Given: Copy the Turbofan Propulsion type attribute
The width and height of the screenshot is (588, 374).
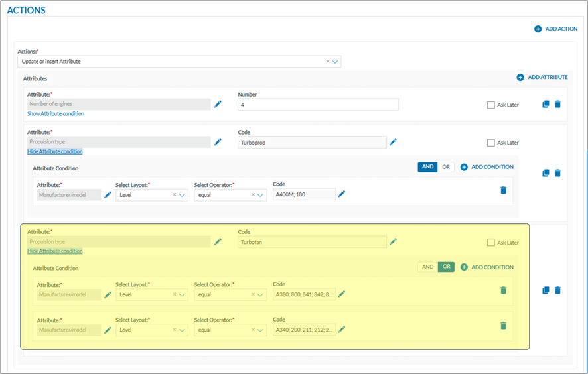Looking at the screenshot, I should click(x=546, y=290).
